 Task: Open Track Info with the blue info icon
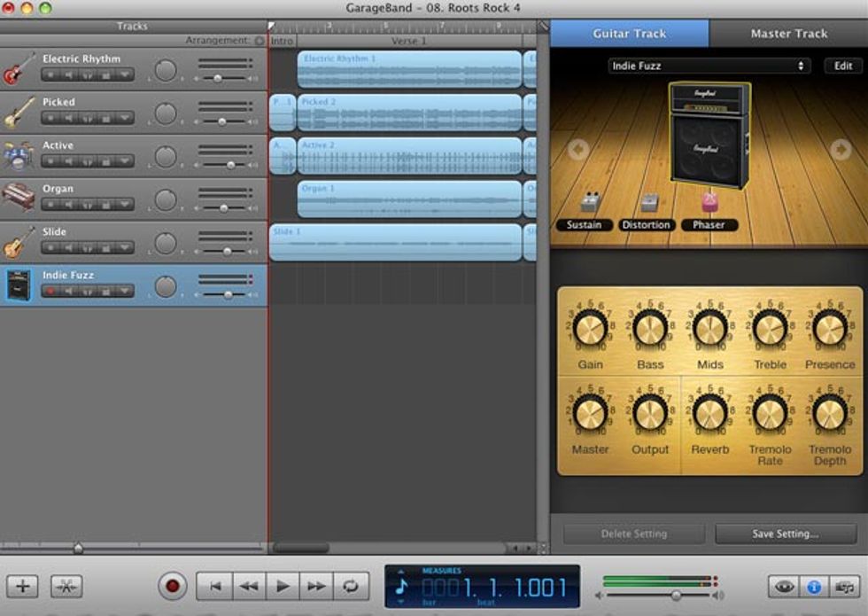tap(814, 587)
